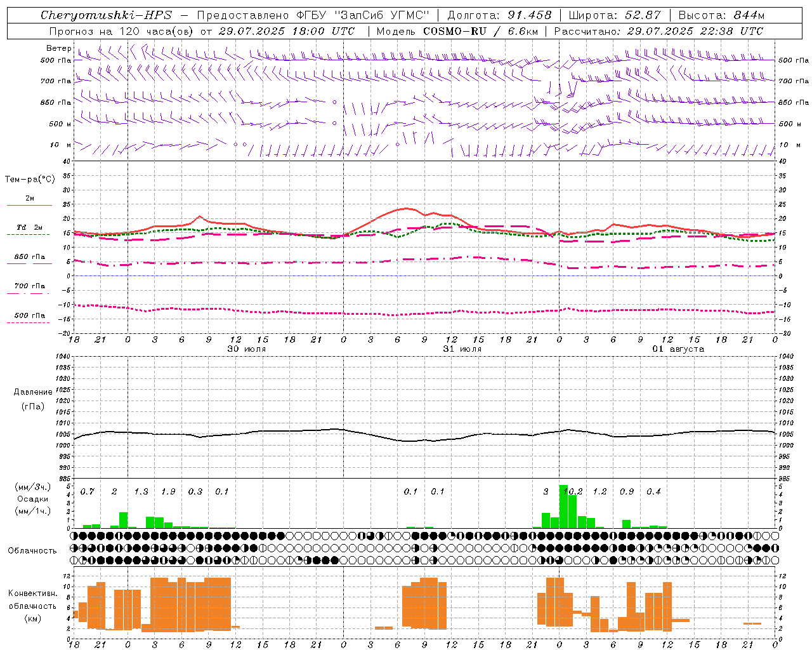This screenshot has height=650, width=812.
Task: Click the '1.3' precipitation total value
Action: coord(141,492)
